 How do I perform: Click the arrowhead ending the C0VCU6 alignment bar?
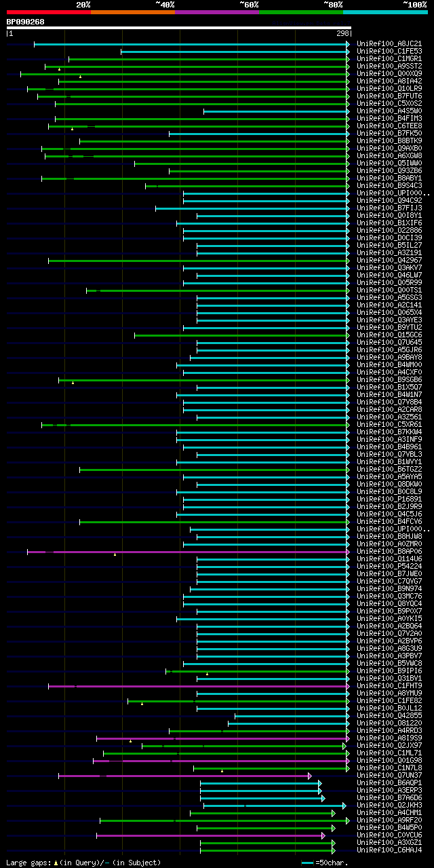click(323, 835)
